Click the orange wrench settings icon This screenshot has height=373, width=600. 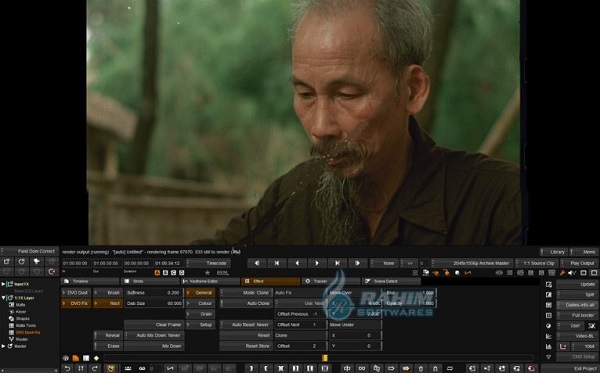coord(562,273)
